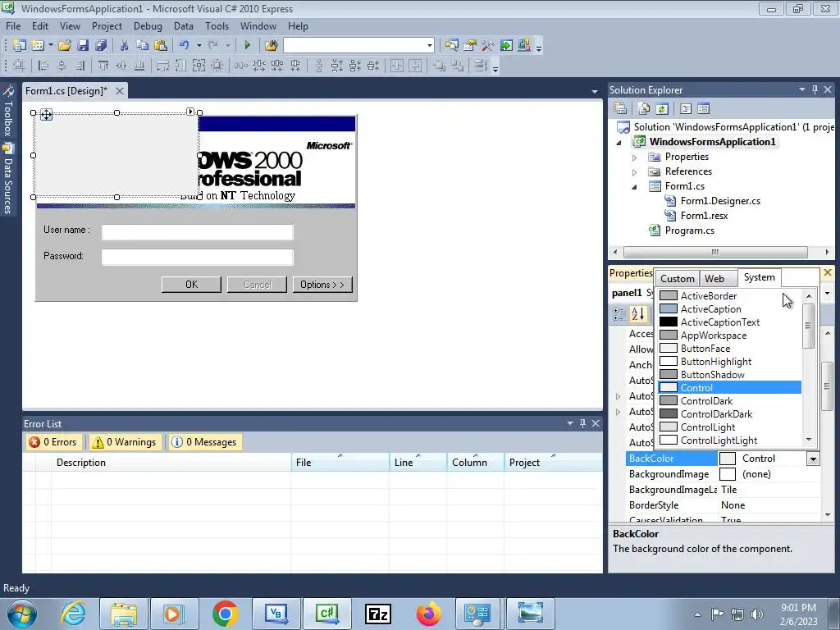
Task: Select Program.cs in Solution Explorer
Action: tap(689, 231)
